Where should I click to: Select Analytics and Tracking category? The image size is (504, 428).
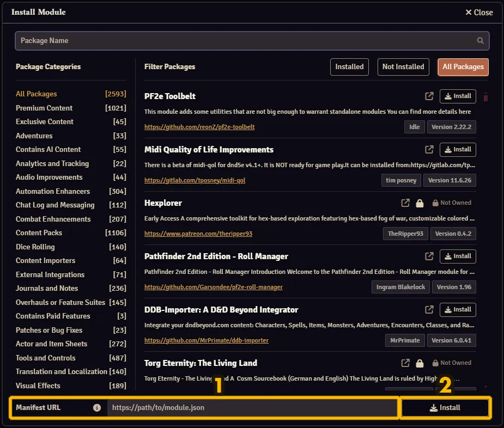point(71,163)
